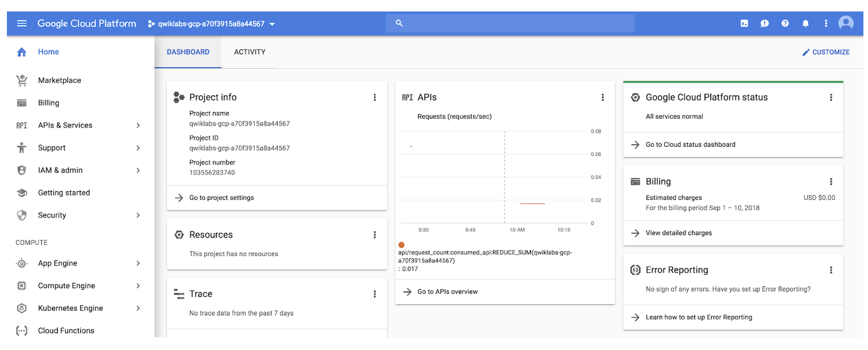The height and width of the screenshot is (350, 868).
Task: Switch to the Dashboard tab
Action: coord(188,52)
